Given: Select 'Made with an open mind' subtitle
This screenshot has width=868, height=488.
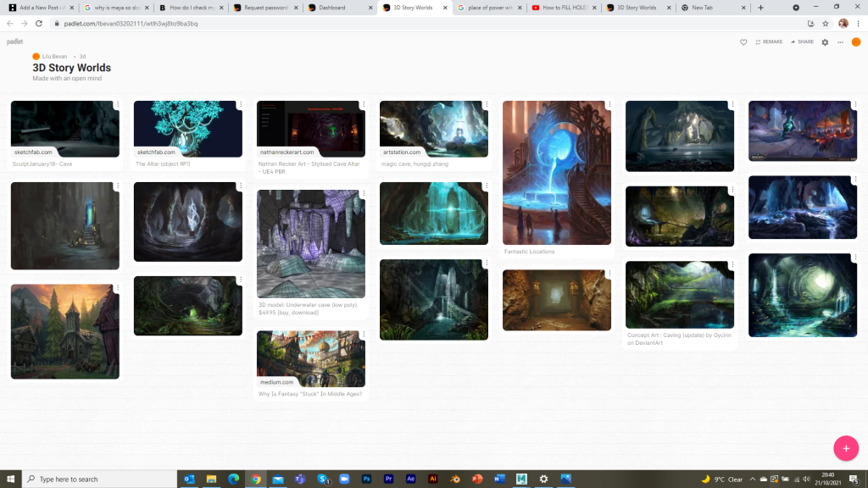Looking at the screenshot, I should [x=67, y=79].
